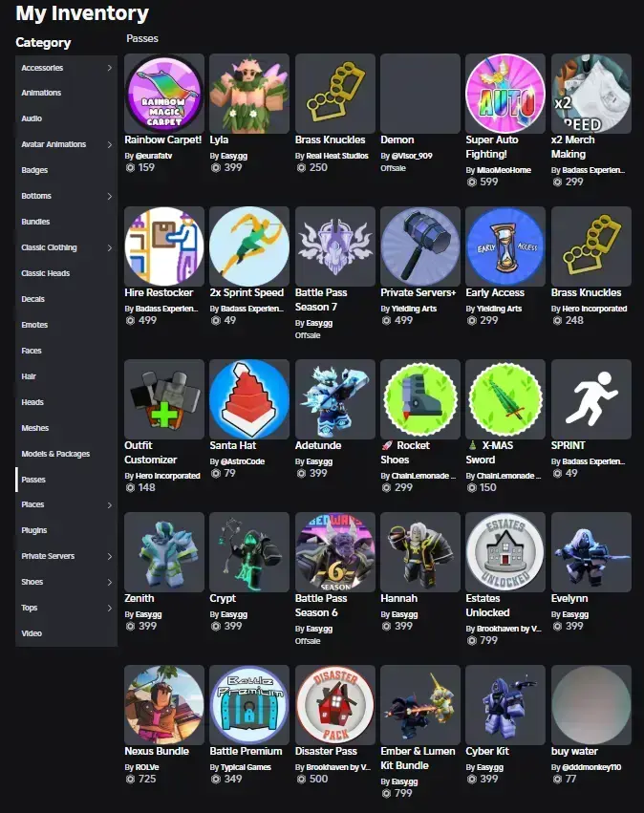Screen dimensions: 644x813
Task: Select the Emotes category
Action: [x=34, y=325]
